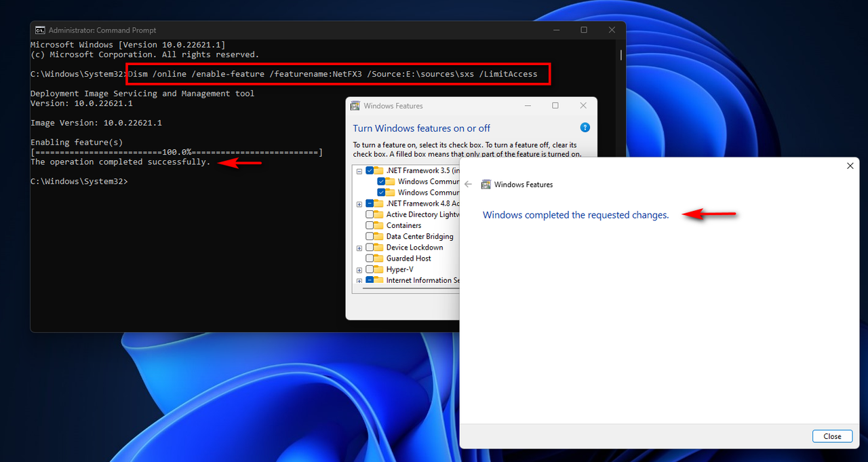Screen dimensions: 868x462
Task: Click the Dism enable-feature command line
Action: pos(332,74)
